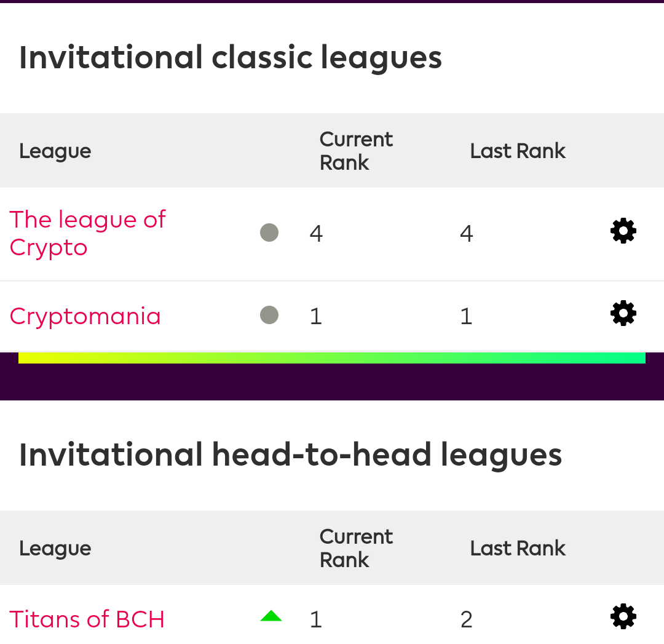Open the Cryptomania league link

(x=85, y=317)
